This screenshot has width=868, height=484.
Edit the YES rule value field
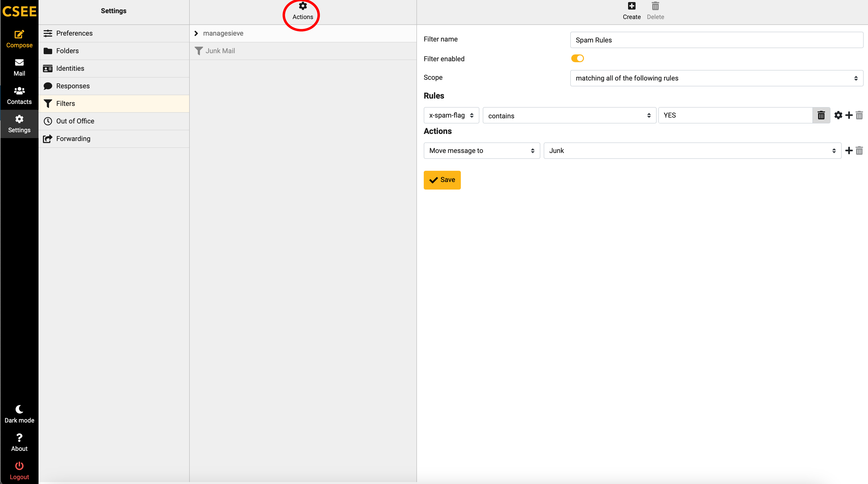tap(735, 115)
